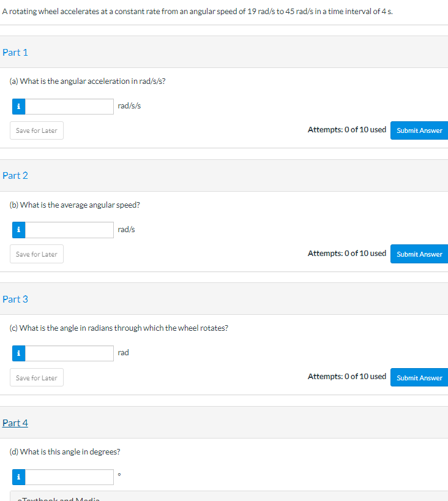Image resolution: width=448 pixels, height=501 pixels.
Task: Click the rad/s/s unit label
Action: point(129,106)
